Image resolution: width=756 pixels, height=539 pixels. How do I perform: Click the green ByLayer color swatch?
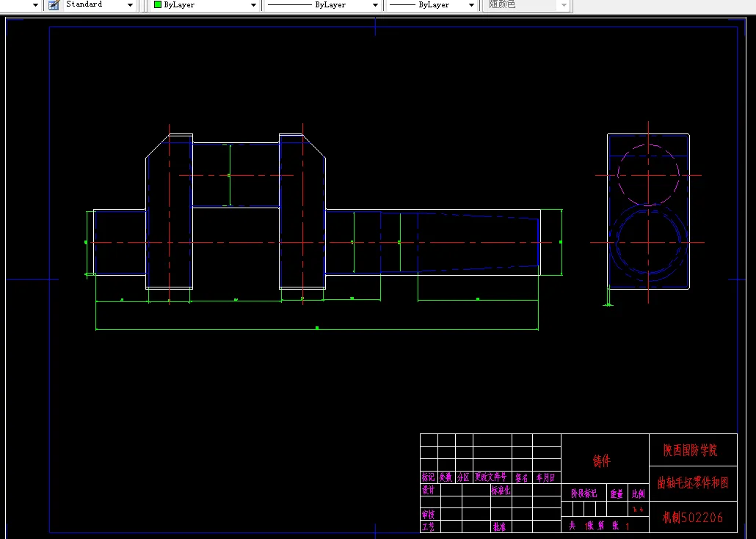158,4
